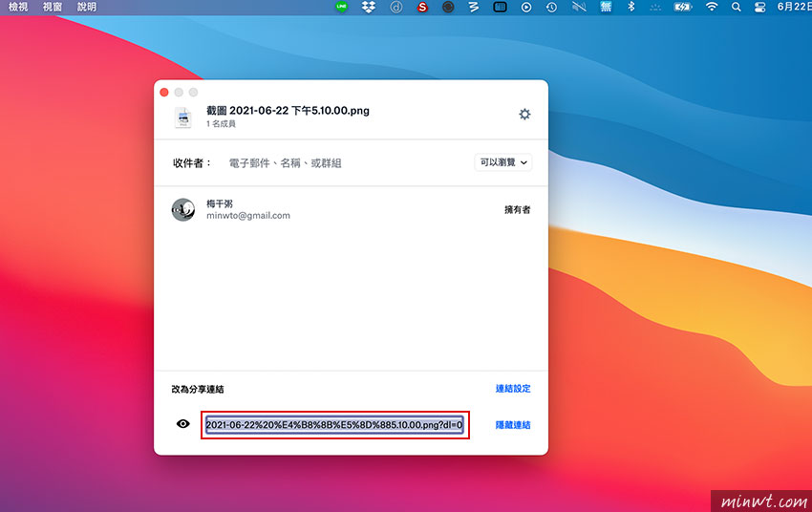Open the Wi-Fi menu bar icon
812x512 pixels.
[712, 7]
